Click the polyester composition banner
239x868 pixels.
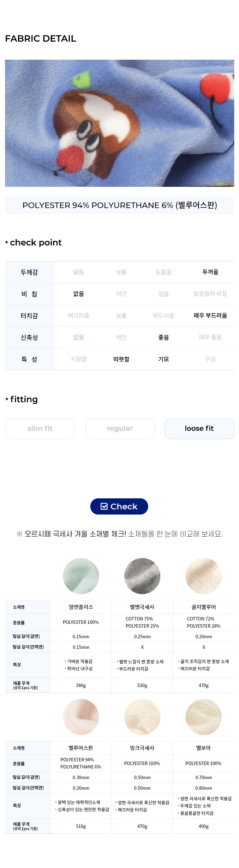click(119, 205)
